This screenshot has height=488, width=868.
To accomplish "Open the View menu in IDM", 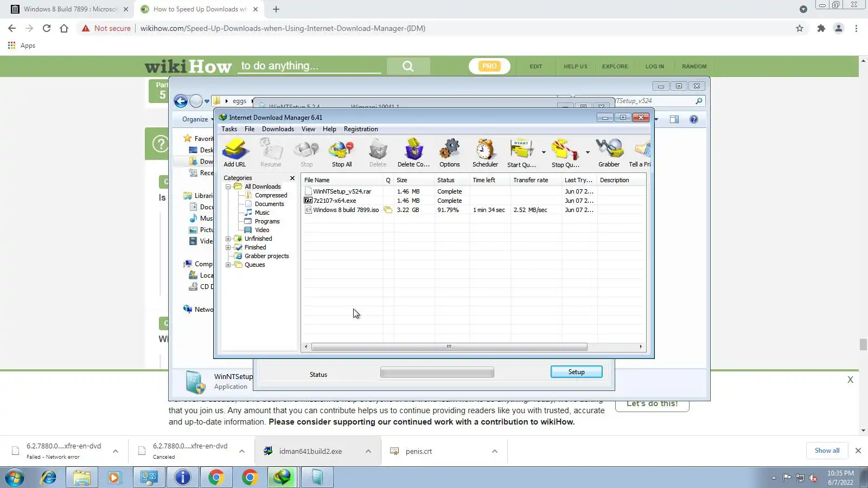I will [308, 129].
